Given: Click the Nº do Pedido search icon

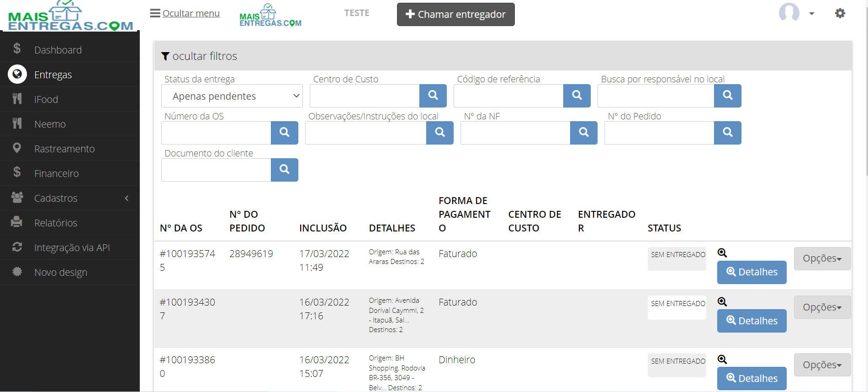Looking at the screenshot, I should (x=728, y=133).
